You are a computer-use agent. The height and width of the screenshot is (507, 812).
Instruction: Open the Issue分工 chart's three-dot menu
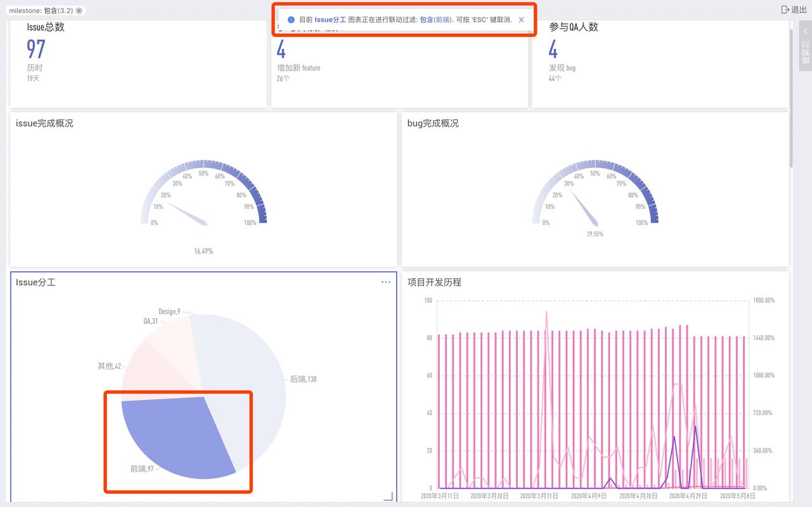click(x=385, y=282)
